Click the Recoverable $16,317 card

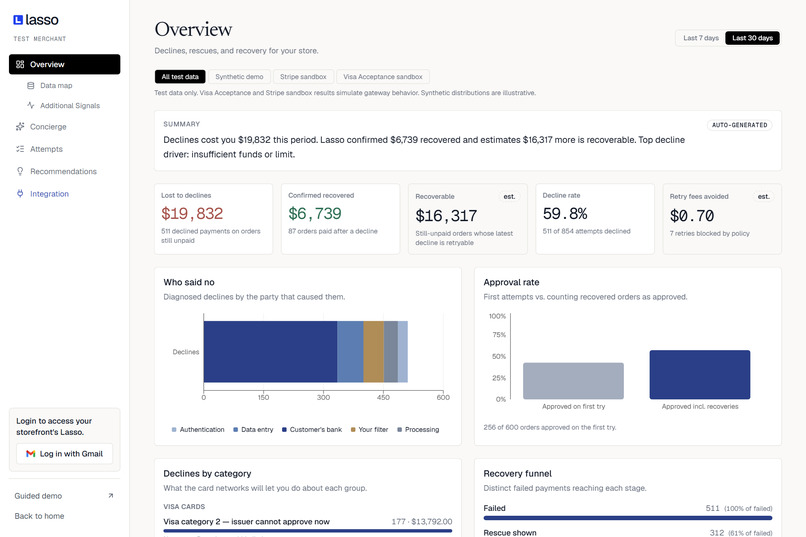pyautogui.click(x=468, y=219)
